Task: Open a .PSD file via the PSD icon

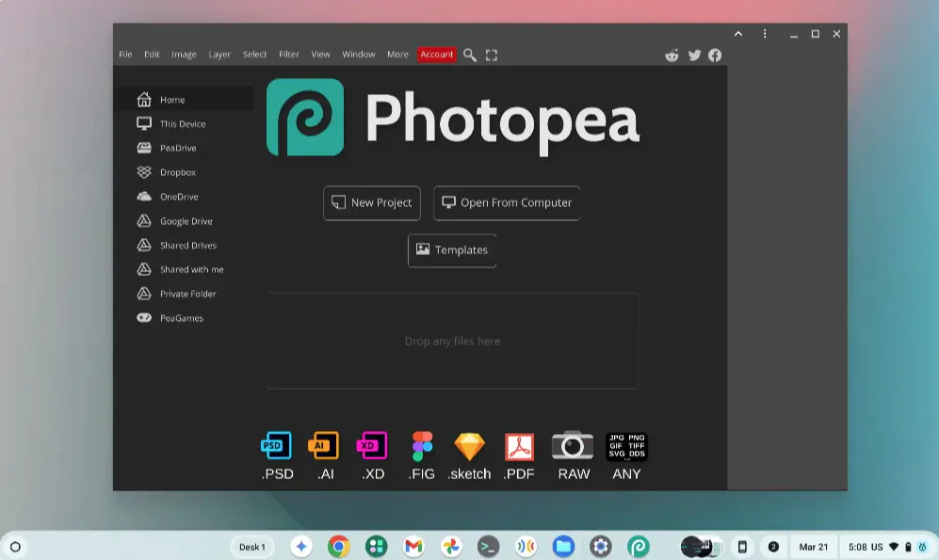Action: [276, 446]
